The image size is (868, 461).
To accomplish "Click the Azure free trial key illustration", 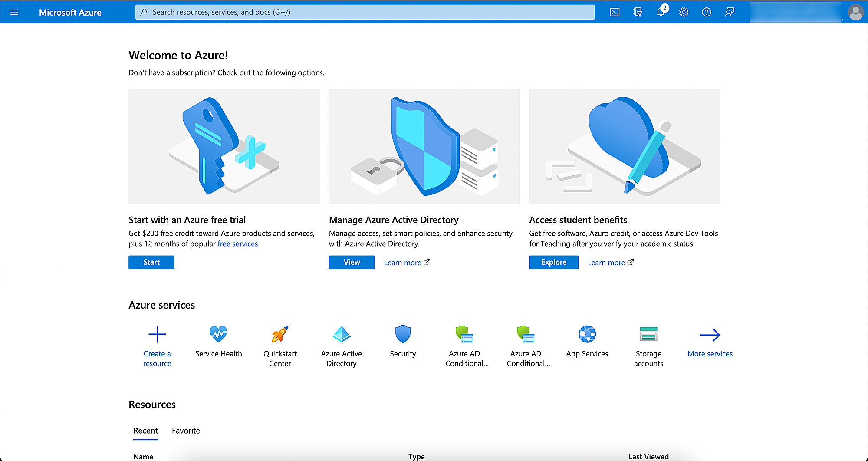I will click(224, 146).
